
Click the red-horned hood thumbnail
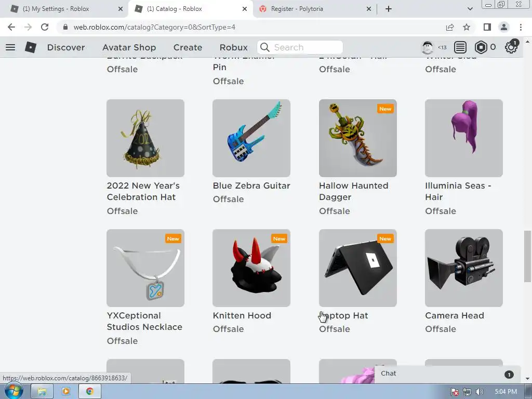click(251, 268)
